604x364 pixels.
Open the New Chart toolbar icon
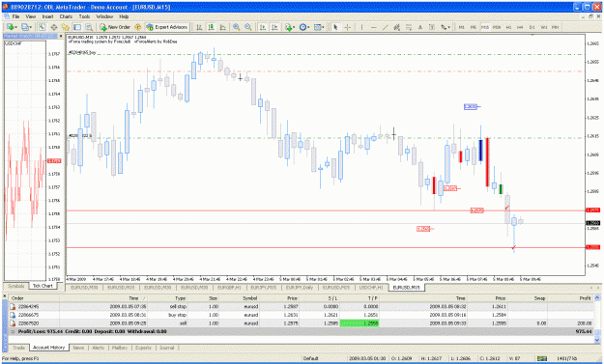[x=10, y=27]
